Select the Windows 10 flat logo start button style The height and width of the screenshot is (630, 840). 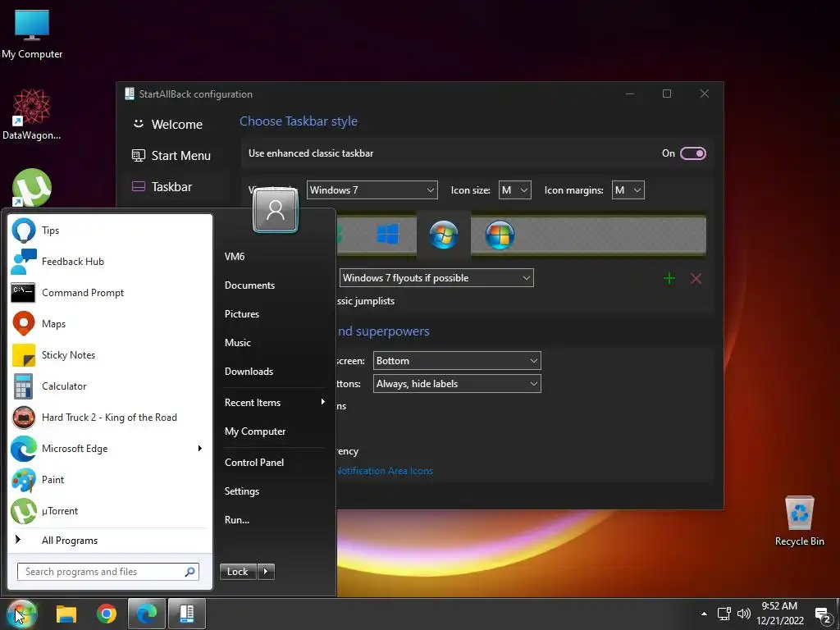[x=387, y=235]
